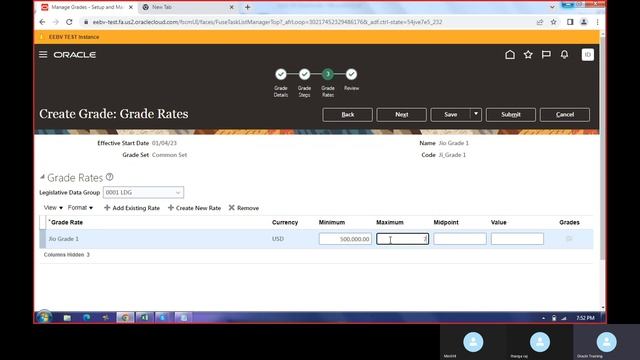Click the Create New Rate plus icon
Screen dimensions: 640x360
coord(171,208)
